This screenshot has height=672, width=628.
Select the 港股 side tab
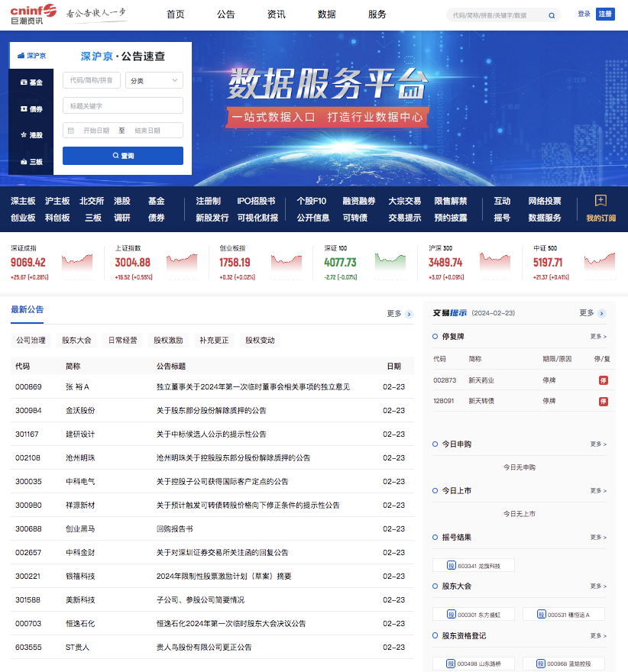point(31,135)
